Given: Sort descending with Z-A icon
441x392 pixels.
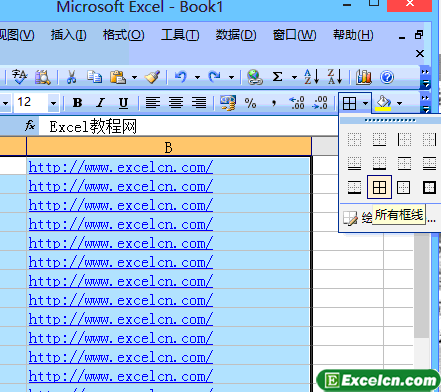Looking at the screenshot, I should tap(335, 77).
